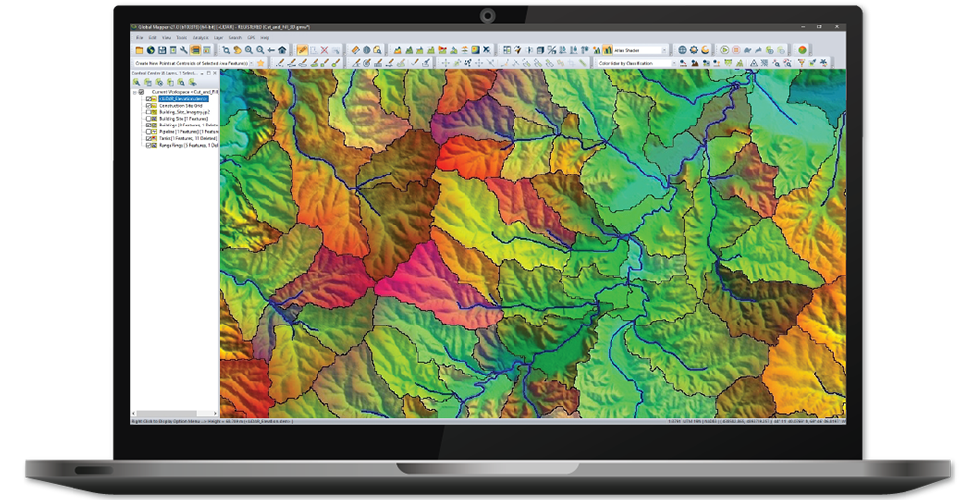Click the favorites star icon
The width and height of the screenshot is (980, 500).
[x=260, y=63]
